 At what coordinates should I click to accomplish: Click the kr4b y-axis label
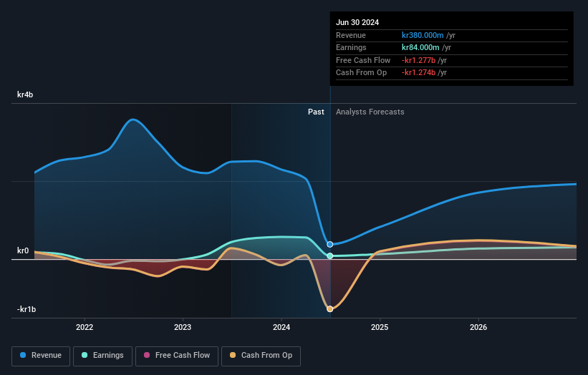tap(25, 94)
